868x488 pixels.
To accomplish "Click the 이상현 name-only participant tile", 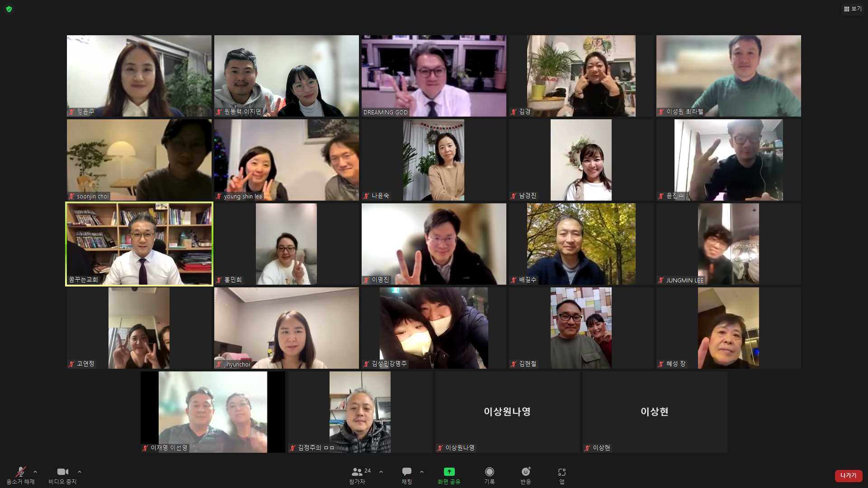I will click(x=655, y=412).
